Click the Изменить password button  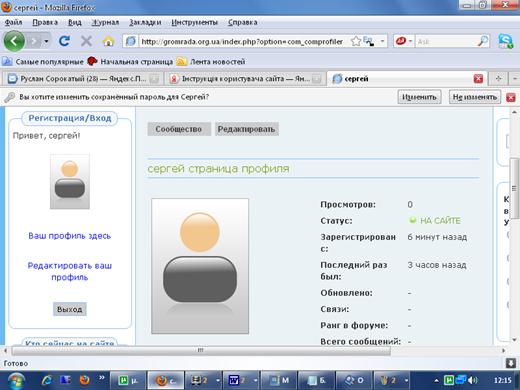(419, 97)
